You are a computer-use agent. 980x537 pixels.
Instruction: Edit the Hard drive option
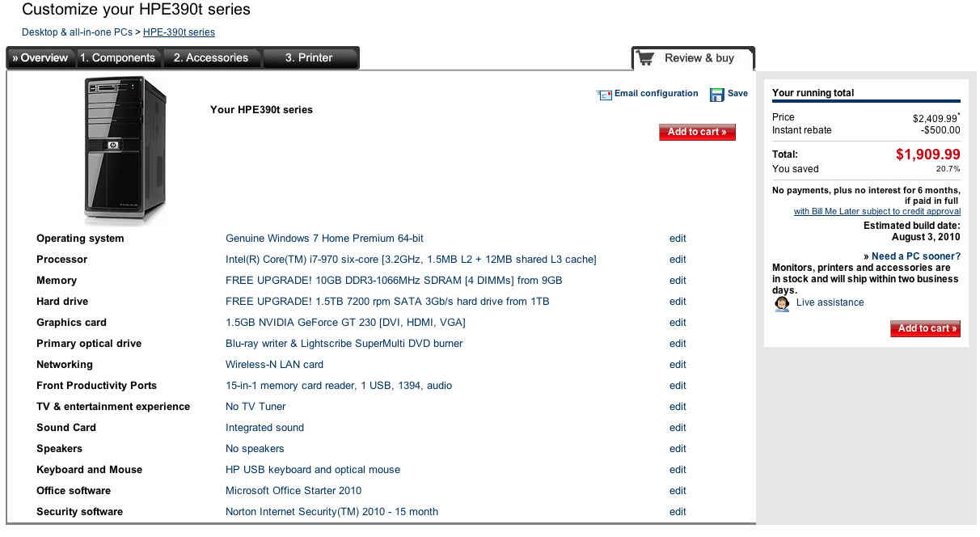678,302
